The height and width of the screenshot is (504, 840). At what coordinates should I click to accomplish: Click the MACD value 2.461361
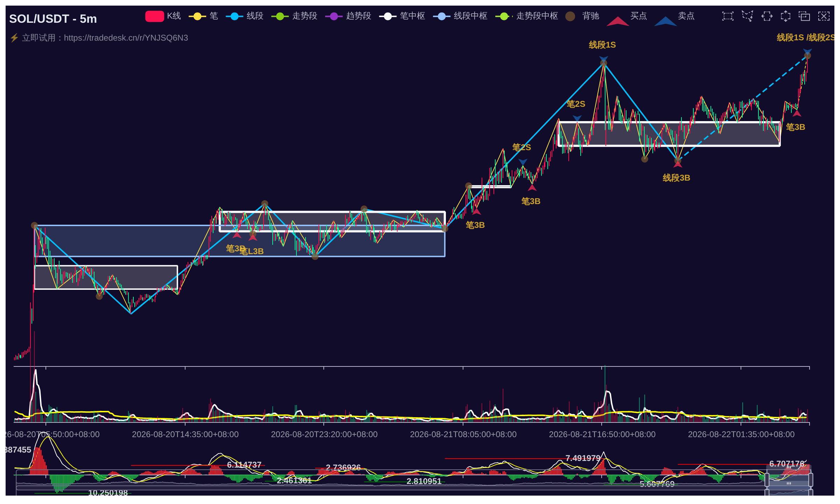(x=294, y=481)
